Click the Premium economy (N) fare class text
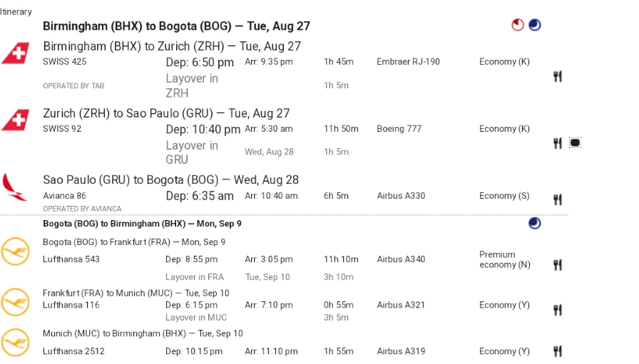Viewport: 639px width, 364px height. (504, 259)
